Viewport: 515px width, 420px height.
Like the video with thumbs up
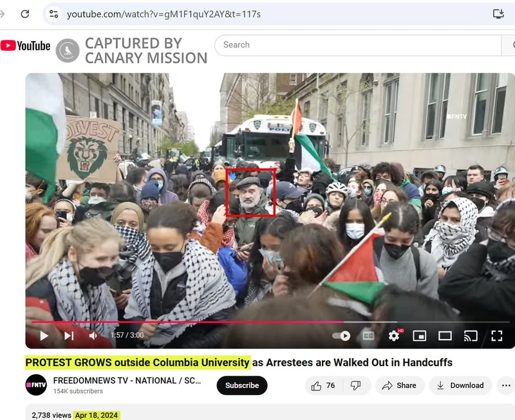(323, 385)
